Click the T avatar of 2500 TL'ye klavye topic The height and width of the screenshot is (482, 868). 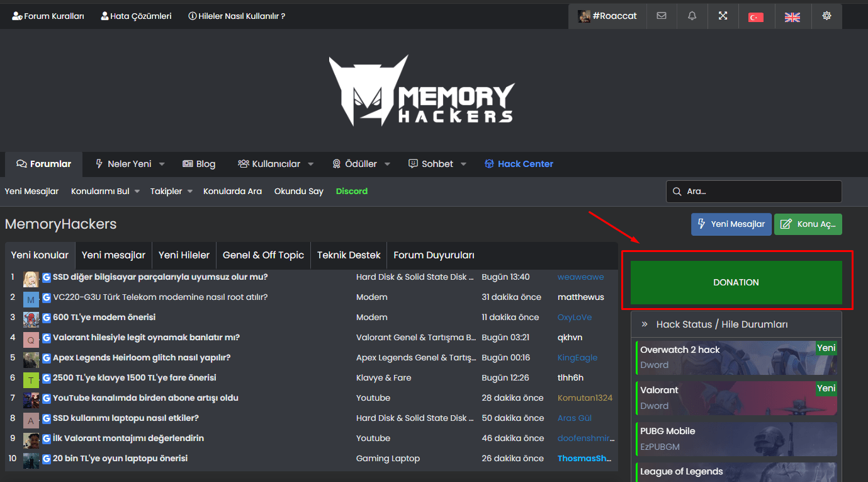tap(31, 380)
